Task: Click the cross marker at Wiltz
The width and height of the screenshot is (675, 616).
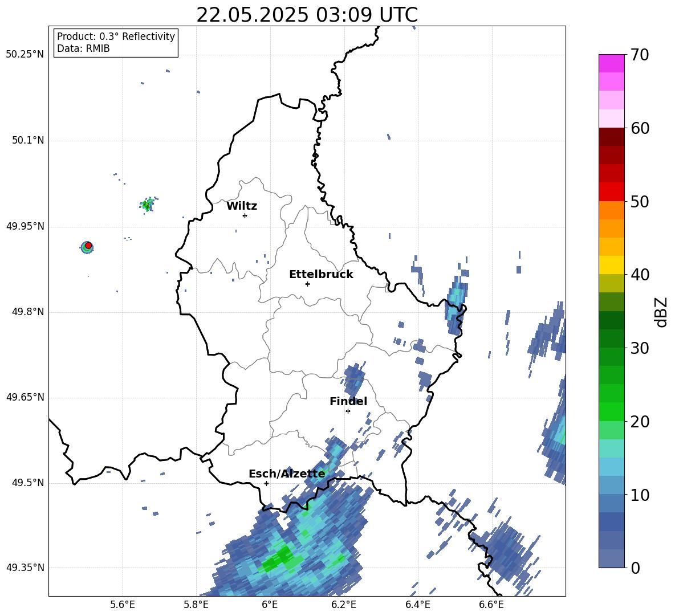Action: pos(245,215)
